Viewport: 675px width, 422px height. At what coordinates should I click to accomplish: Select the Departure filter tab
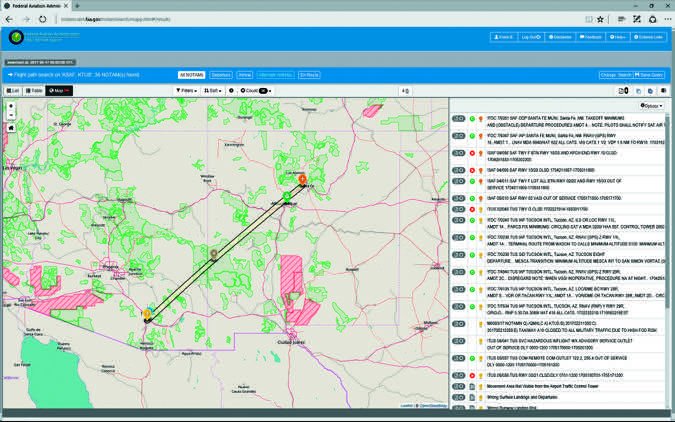220,75
